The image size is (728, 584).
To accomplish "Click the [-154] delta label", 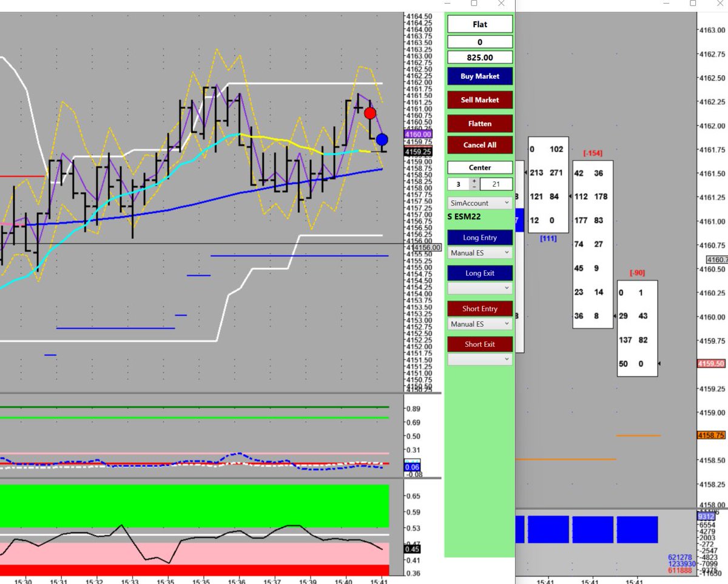I will point(592,153).
